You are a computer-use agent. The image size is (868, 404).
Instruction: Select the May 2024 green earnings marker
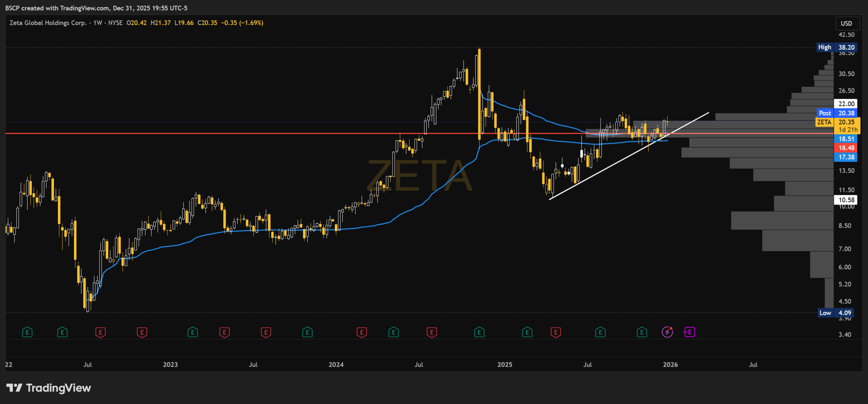pyautogui.click(x=393, y=333)
